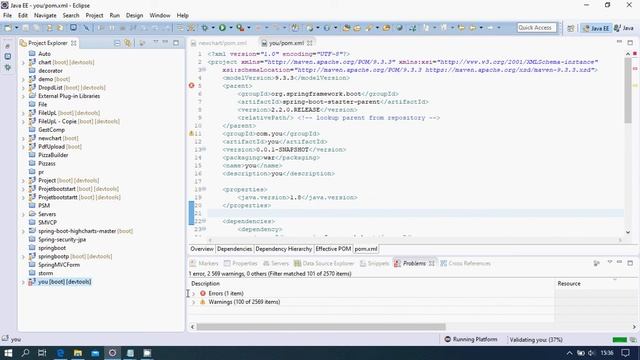Maximize the pom.xml editor area
Screen dimensions: 640x360
tap(630, 42)
